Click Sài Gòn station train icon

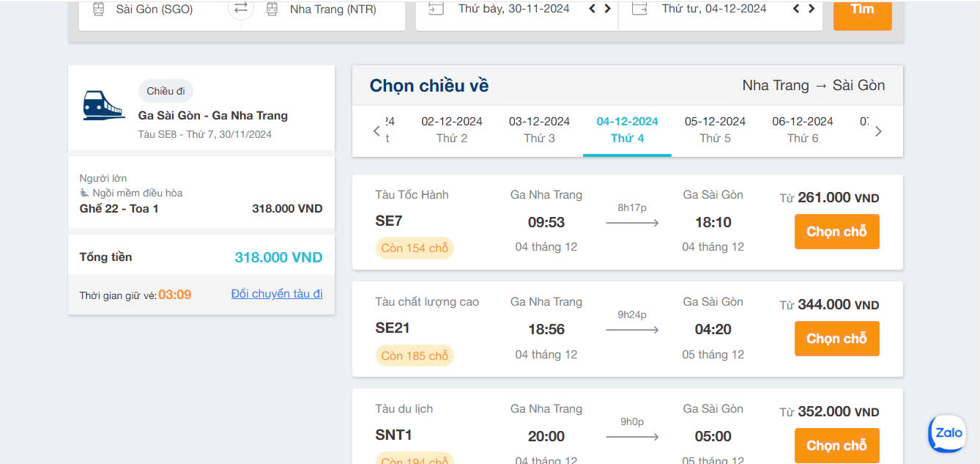click(x=98, y=10)
